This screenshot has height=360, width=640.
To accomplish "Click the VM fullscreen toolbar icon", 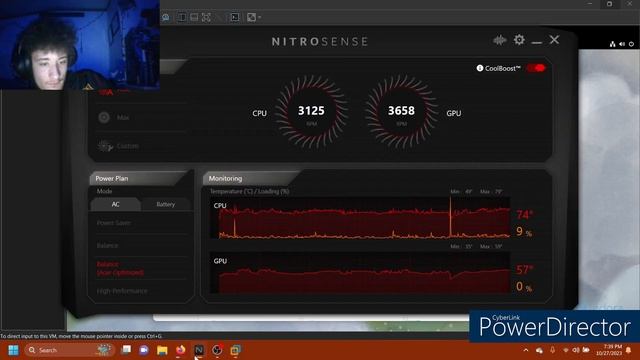I will pyautogui.click(x=206, y=17).
